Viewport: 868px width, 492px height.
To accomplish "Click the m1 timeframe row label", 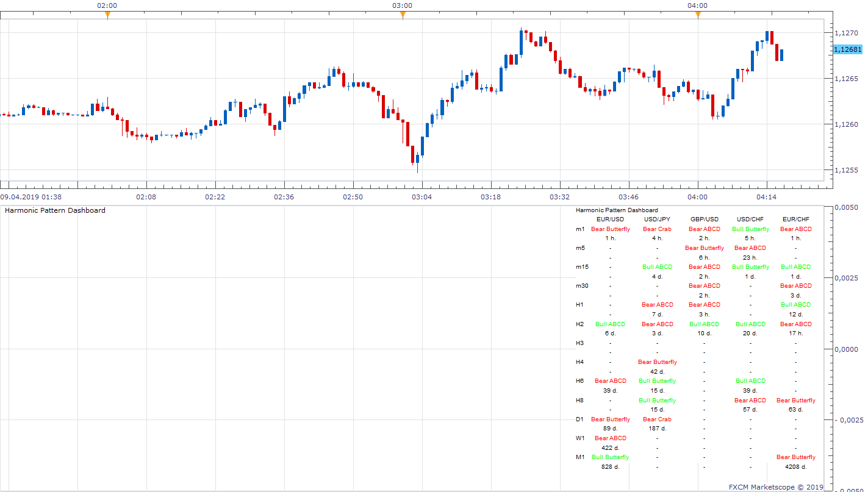I will click(x=580, y=229).
